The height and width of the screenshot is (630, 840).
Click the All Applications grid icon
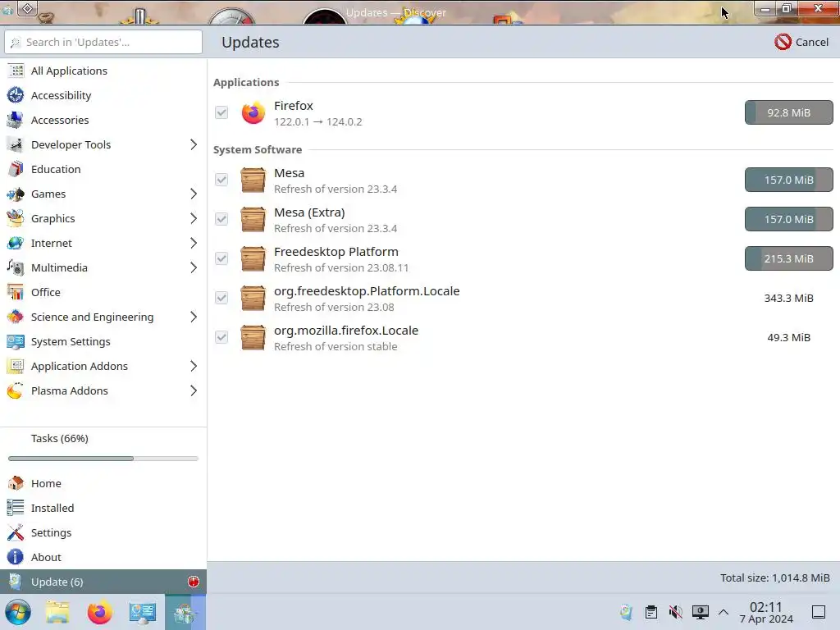(x=16, y=71)
